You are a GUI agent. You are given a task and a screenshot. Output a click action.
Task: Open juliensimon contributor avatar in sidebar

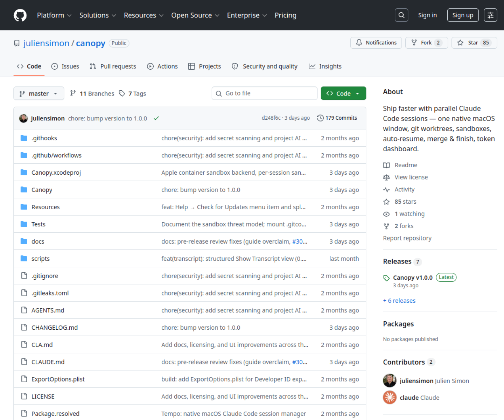tap(390, 380)
